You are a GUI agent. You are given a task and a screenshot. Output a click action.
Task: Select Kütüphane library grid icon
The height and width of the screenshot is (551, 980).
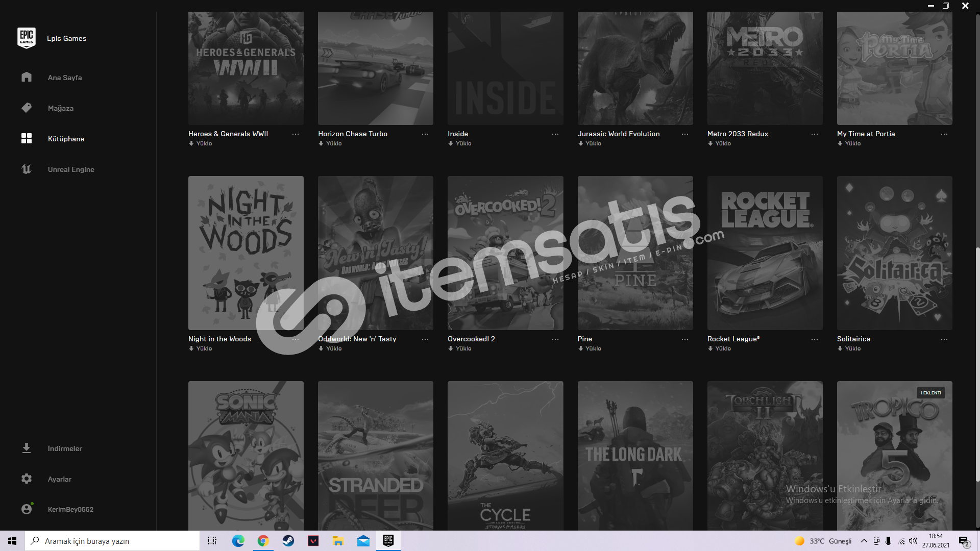[x=27, y=138]
